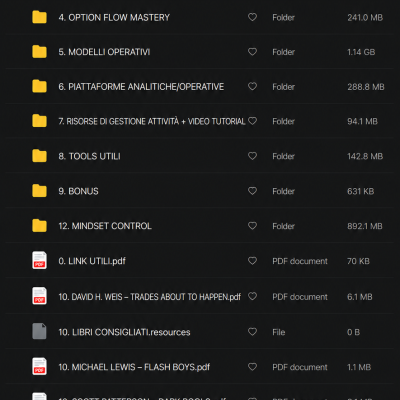Click the 631 KB size value
The height and width of the screenshot is (400, 400).
pyautogui.click(x=360, y=191)
